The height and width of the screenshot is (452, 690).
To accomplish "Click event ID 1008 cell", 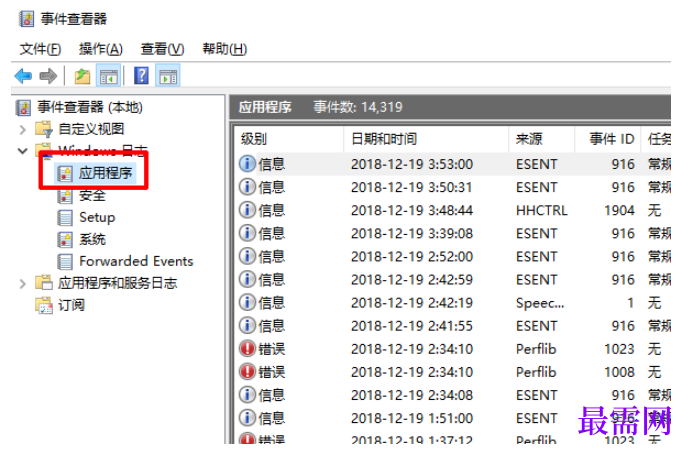I will [619, 372].
